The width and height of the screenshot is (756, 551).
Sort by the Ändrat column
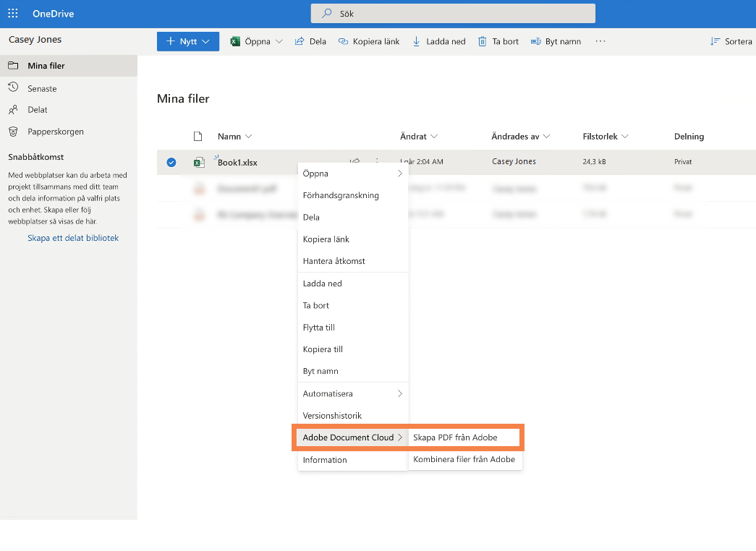(x=418, y=137)
